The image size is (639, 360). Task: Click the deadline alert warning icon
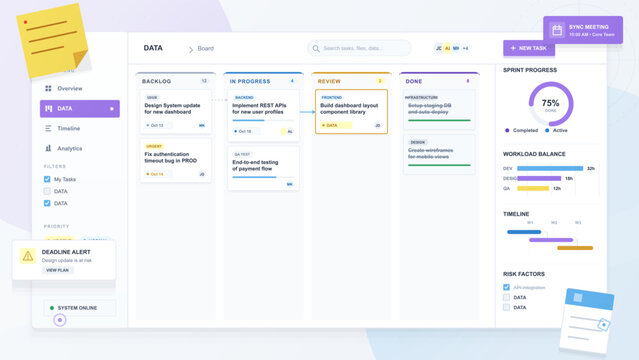tap(28, 256)
